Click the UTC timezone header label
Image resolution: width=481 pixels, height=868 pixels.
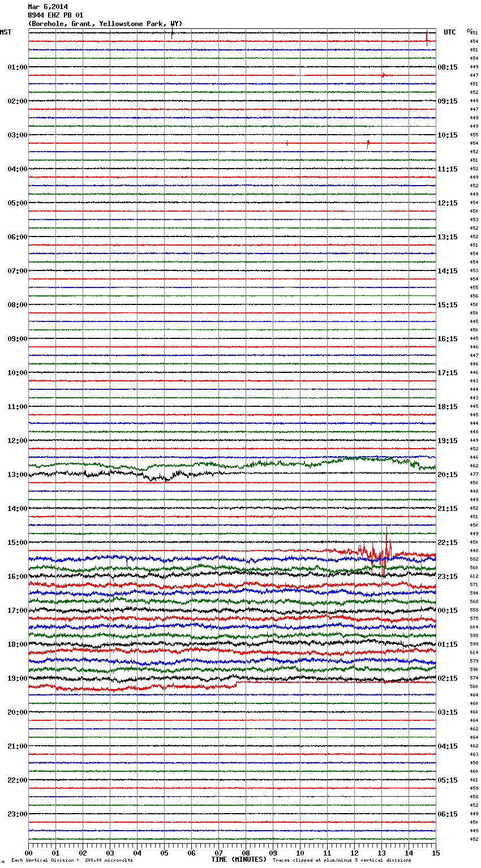449,33
